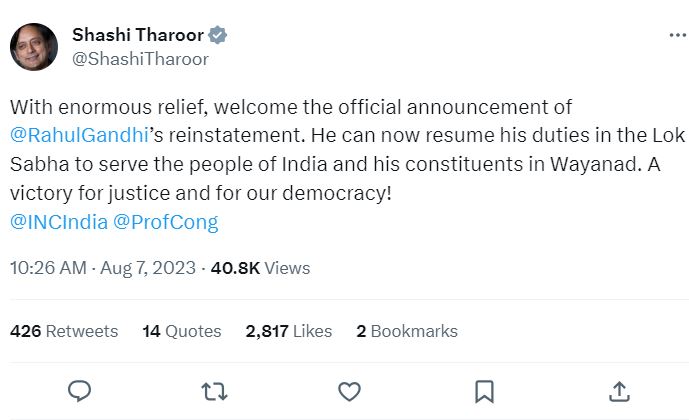Click the Shashi Tharoor display name

click(137, 35)
